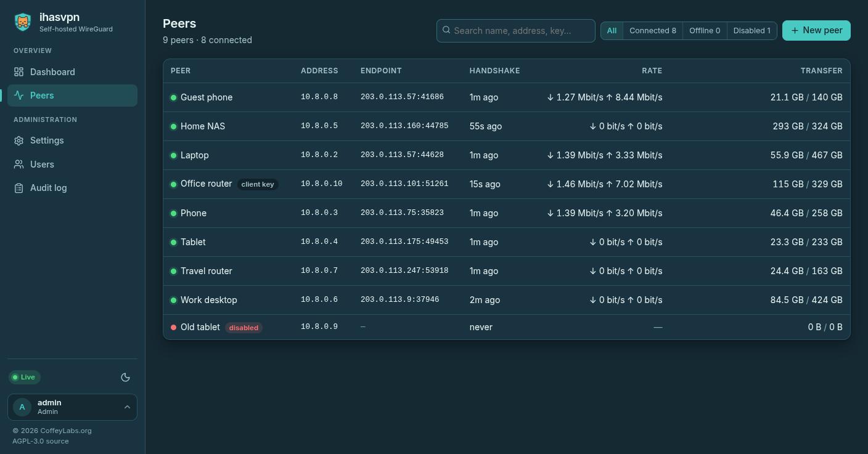
Task: Click Work desktop's green status dot
Action: click(x=174, y=300)
